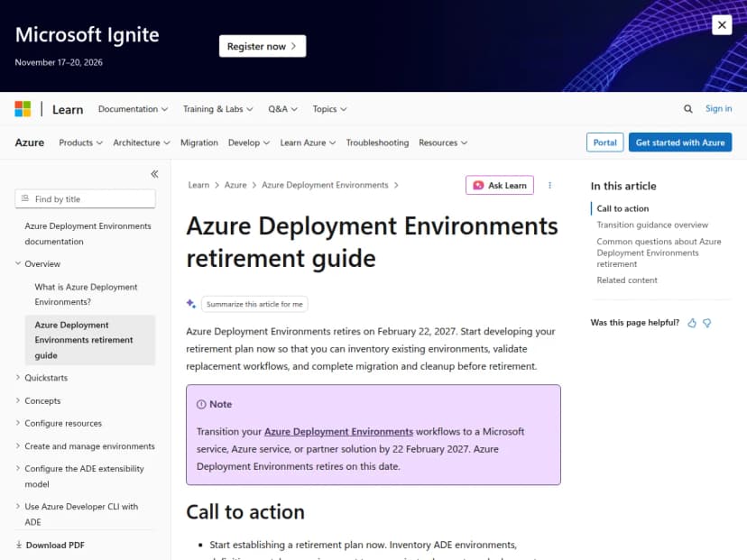
Task: Jump to Call to action section
Action: pos(622,208)
